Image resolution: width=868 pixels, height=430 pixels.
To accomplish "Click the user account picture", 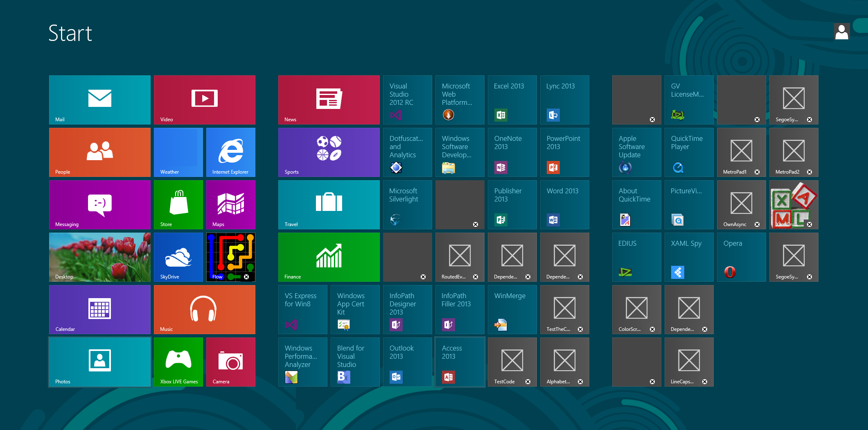I will click(x=841, y=32).
